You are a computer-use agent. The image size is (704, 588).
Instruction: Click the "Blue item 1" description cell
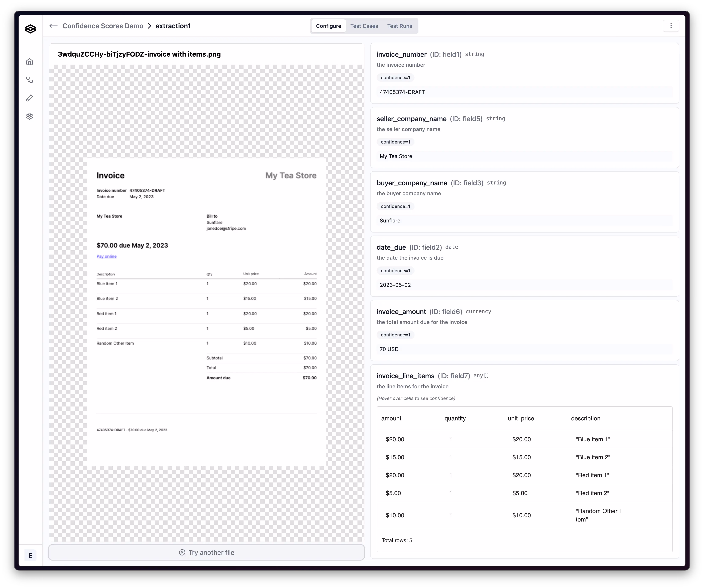click(x=592, y=439)
